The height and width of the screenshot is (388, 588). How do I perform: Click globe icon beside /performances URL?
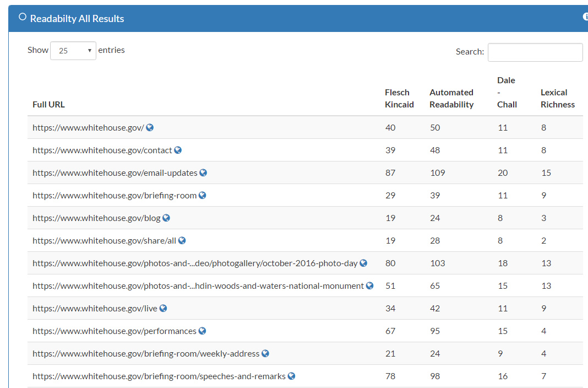click(202, 331)
